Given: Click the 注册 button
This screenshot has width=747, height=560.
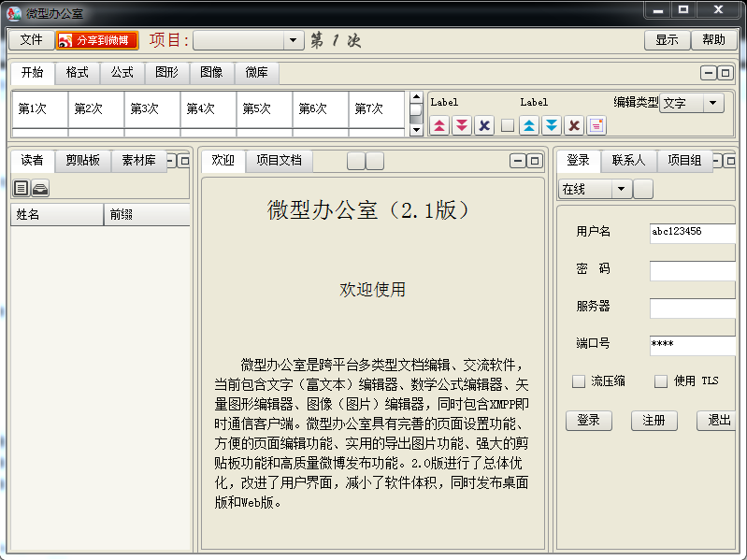Looking at the screenshot, I should pyautogui.click(x=654, y=421).
